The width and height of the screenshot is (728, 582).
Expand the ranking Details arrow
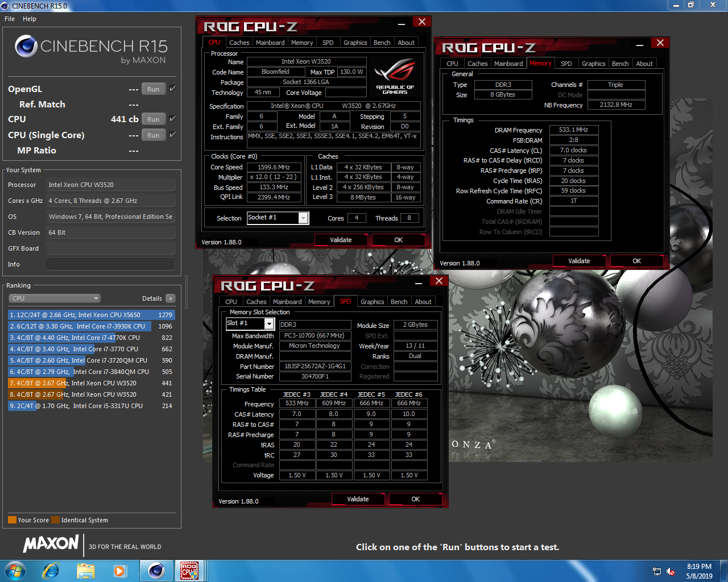click(171, 298)
